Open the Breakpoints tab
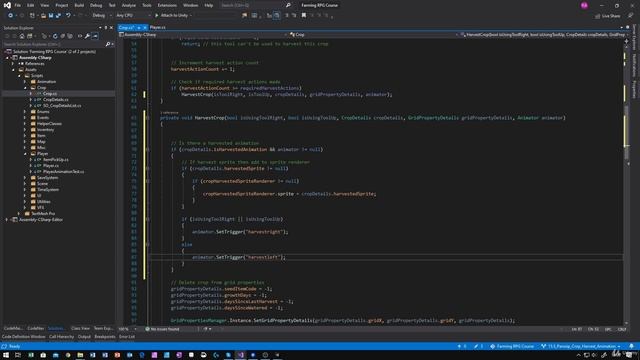This screenshot has height=360, width=640. 105,337
